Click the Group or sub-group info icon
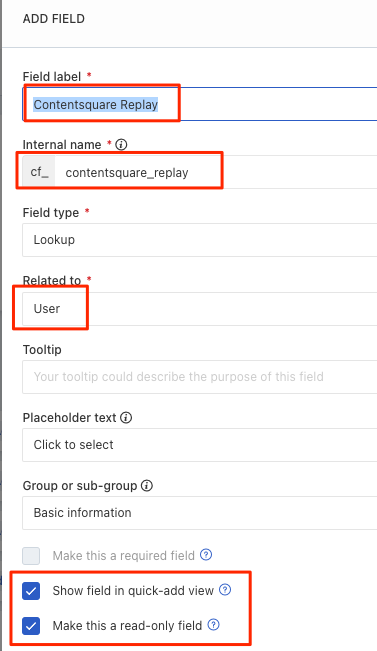Viewport: 377px width, 651px height. [147, 485]
